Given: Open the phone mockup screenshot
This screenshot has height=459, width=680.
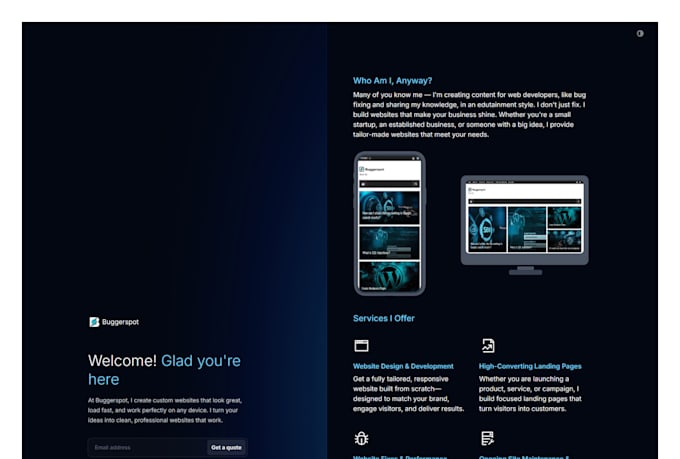Looking at the screenshot, I should click(x=389, y=223).
